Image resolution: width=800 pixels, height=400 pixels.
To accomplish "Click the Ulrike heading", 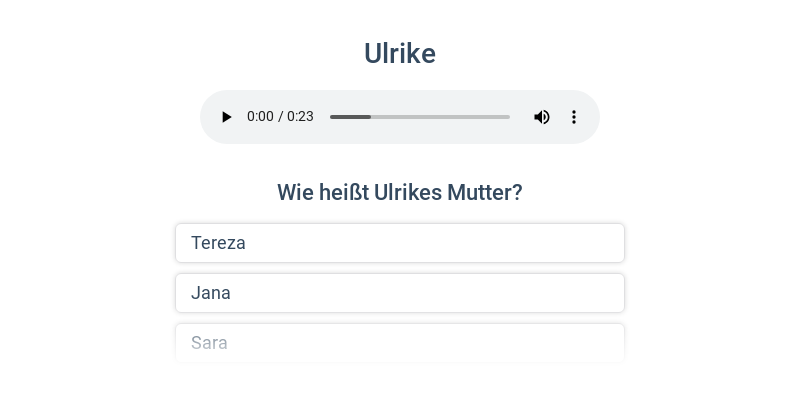I will point(400,53).
